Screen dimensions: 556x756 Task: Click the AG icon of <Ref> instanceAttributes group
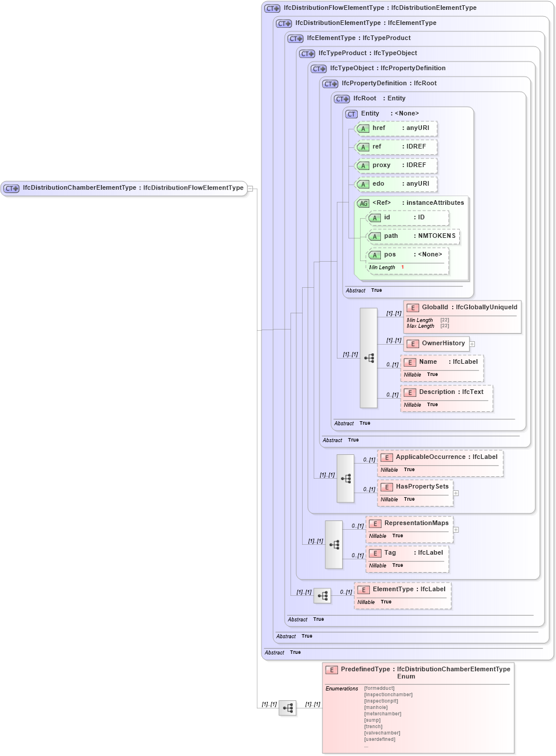(x=364, y=203)
